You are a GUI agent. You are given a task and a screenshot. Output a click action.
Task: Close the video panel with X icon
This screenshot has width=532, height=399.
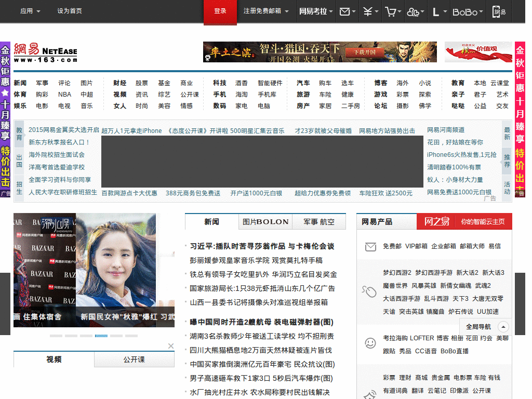[x=170, y=345]
